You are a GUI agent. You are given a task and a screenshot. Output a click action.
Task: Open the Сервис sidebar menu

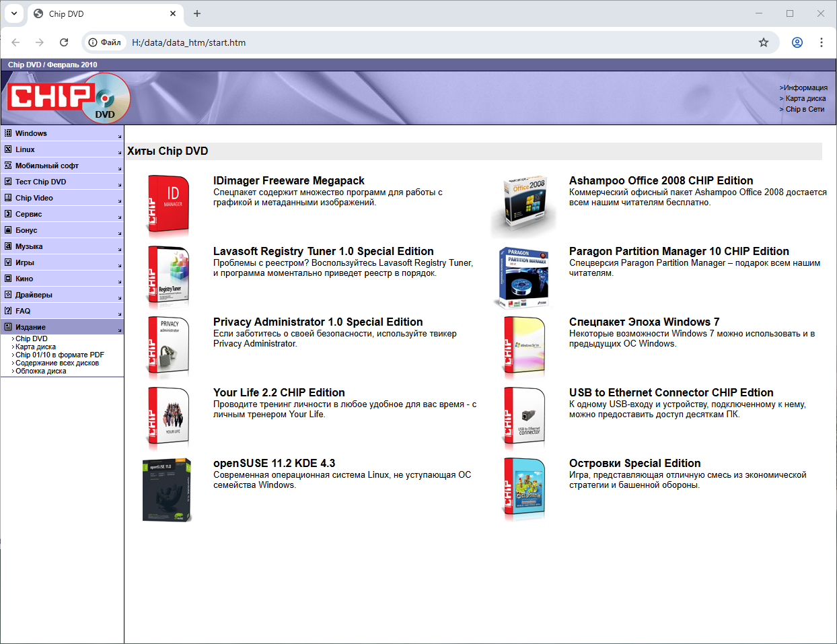tap(62, 214)
